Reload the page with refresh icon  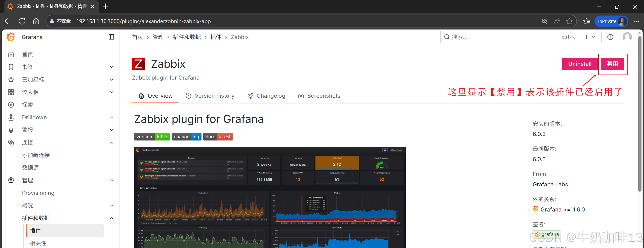22,21
